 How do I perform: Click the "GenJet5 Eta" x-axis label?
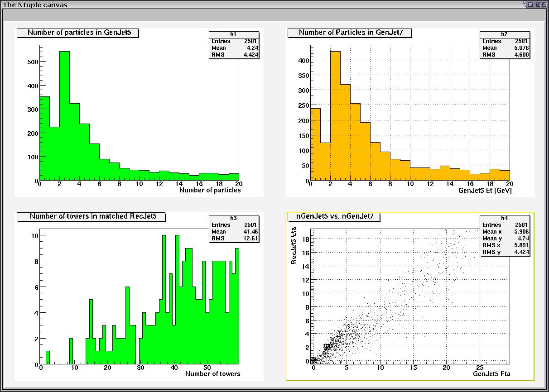(491, 374)
